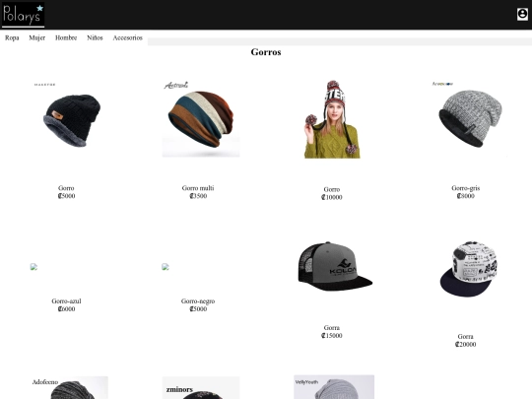
Task: Open the zminors hat image
Action: [x=201, y=387]
